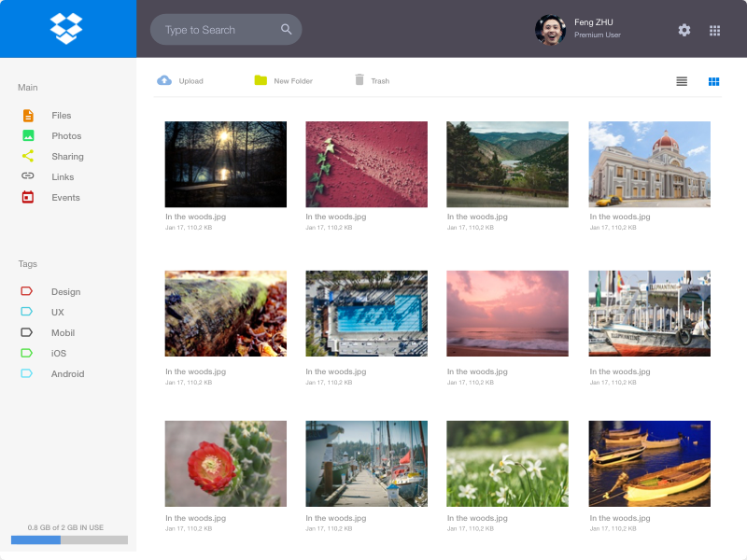The image size is (747, 560).
Task: Open Files in the sidebar
Action: tap(61, 116)
